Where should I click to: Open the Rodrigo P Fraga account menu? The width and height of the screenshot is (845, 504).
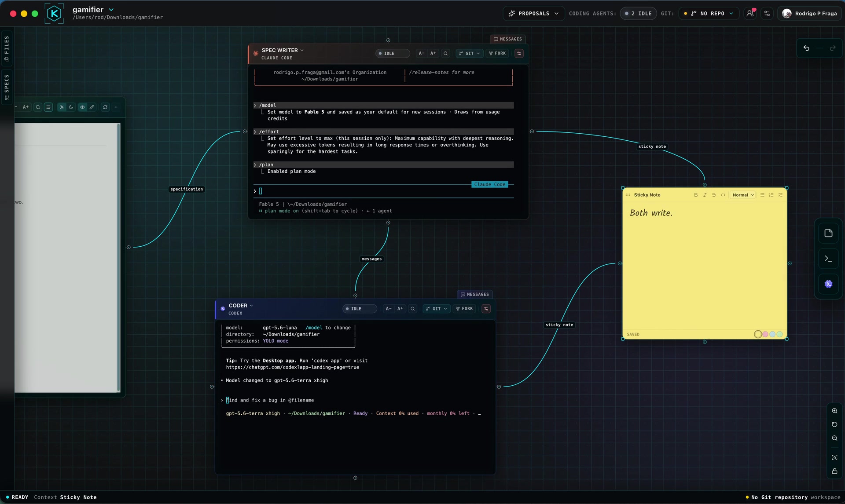810,14
